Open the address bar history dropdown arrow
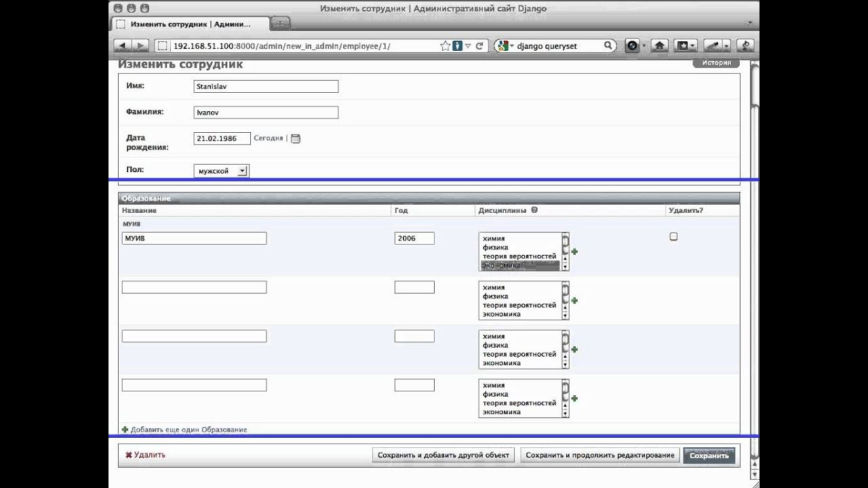 468,46
